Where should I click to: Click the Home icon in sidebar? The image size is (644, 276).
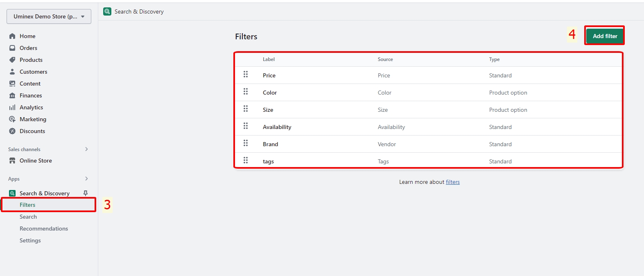tap(12, 36)
